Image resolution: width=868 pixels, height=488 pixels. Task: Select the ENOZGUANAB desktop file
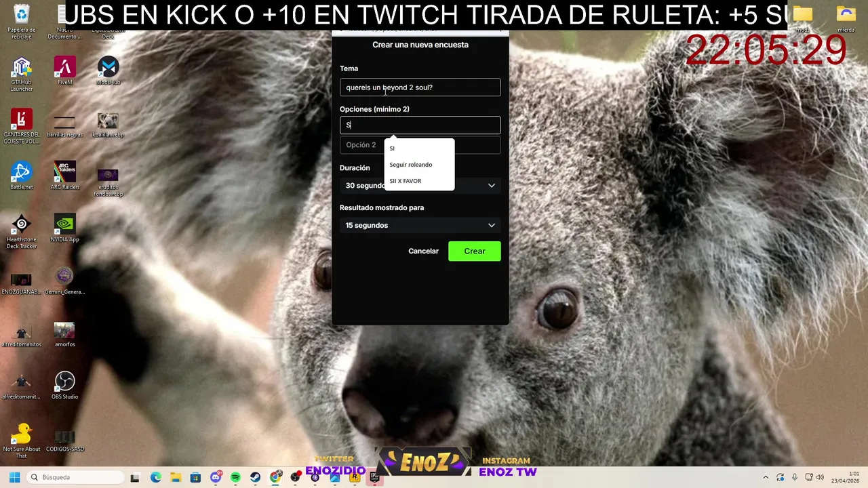(22, 283)
